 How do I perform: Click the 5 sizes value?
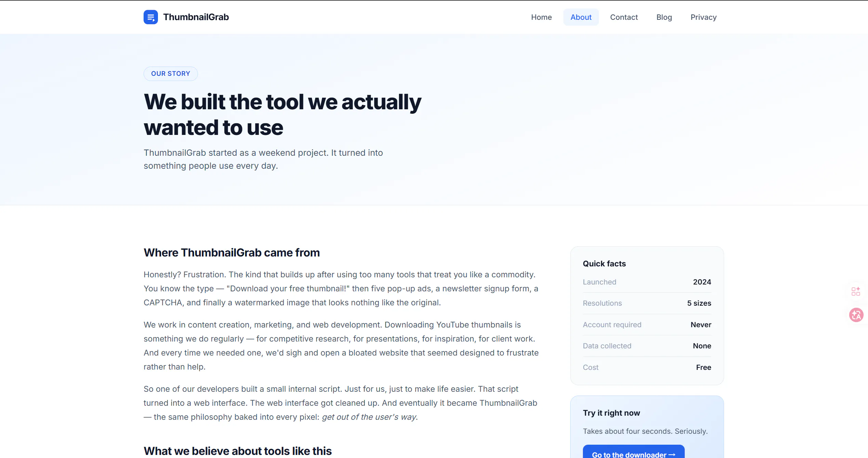click(x=699, y=303)
